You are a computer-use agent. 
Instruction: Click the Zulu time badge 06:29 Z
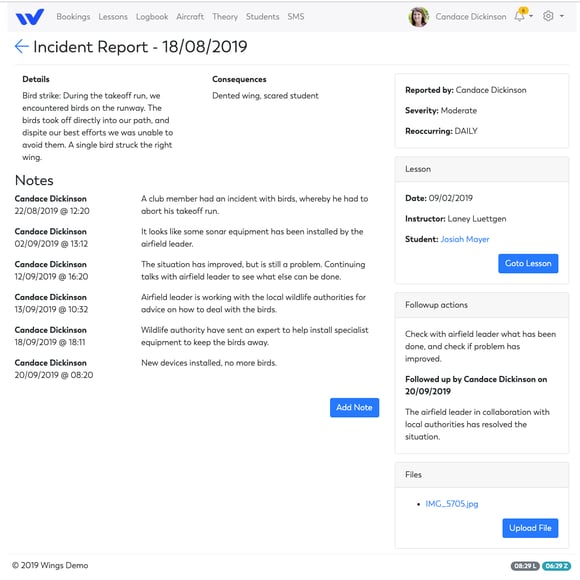click(x=556, y=566)
